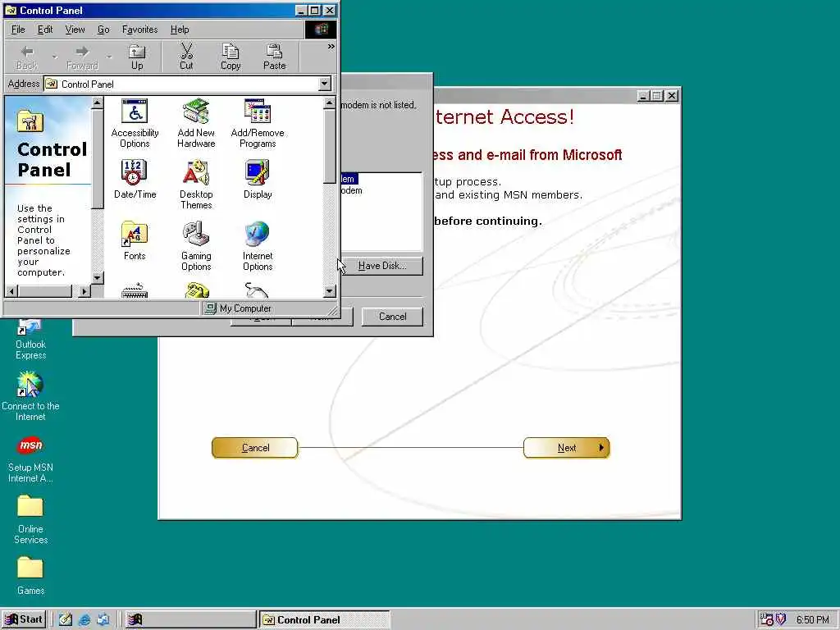Click left pane scroll-down arrow

(98, 277)
